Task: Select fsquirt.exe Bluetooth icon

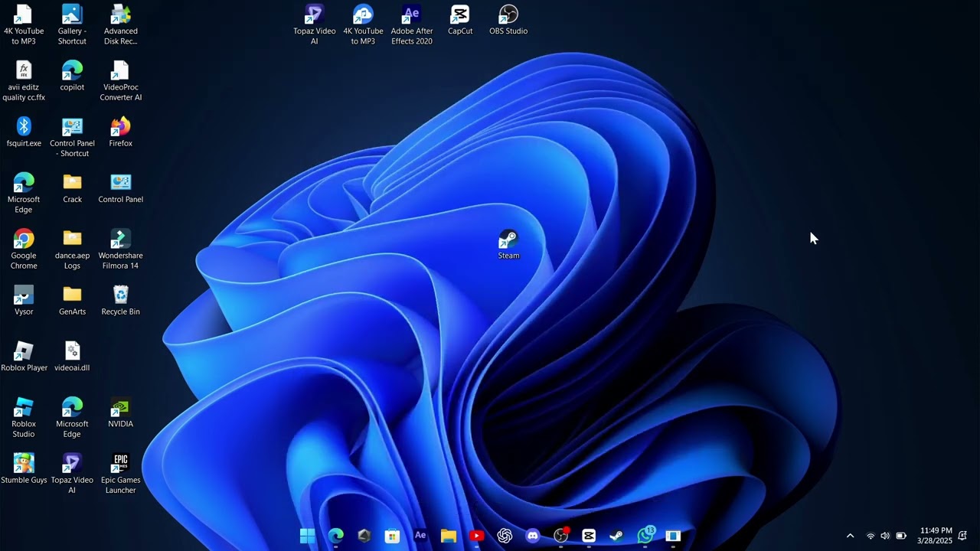Action: [x=24, y=132]
